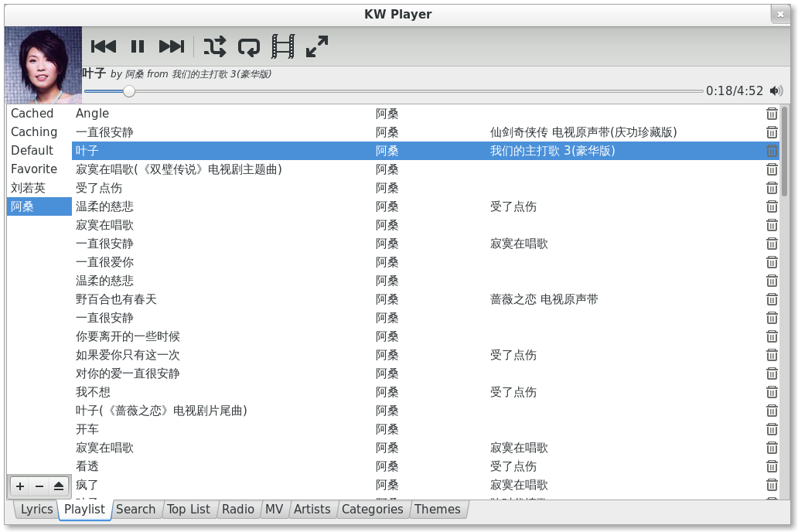Skip to the previous track
Image resolution: width=798 pixels, height=532 pixels.
click(104, 47)
